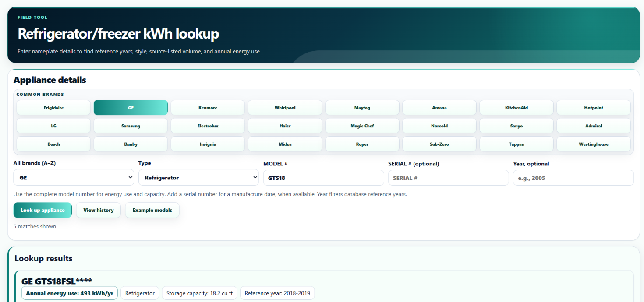Choose the Roper brand button

pos(362,144)
